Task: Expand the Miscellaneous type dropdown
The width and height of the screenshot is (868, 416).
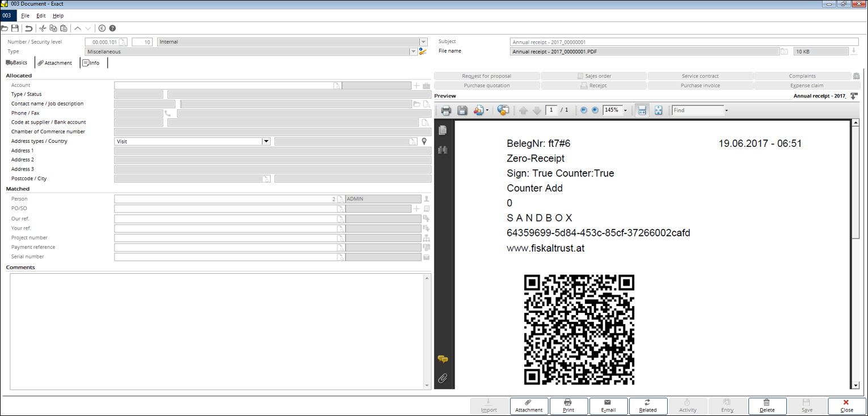Action: [x=413, y=52]
